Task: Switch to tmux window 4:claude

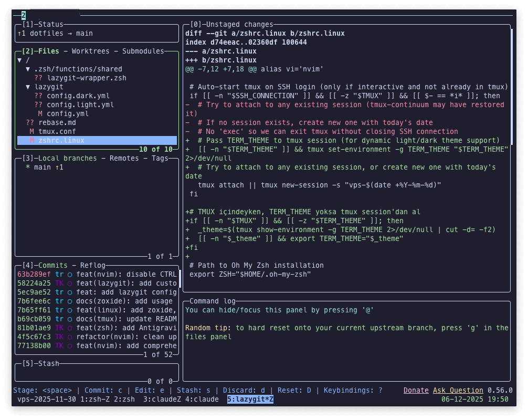Action: pos(202,400)
